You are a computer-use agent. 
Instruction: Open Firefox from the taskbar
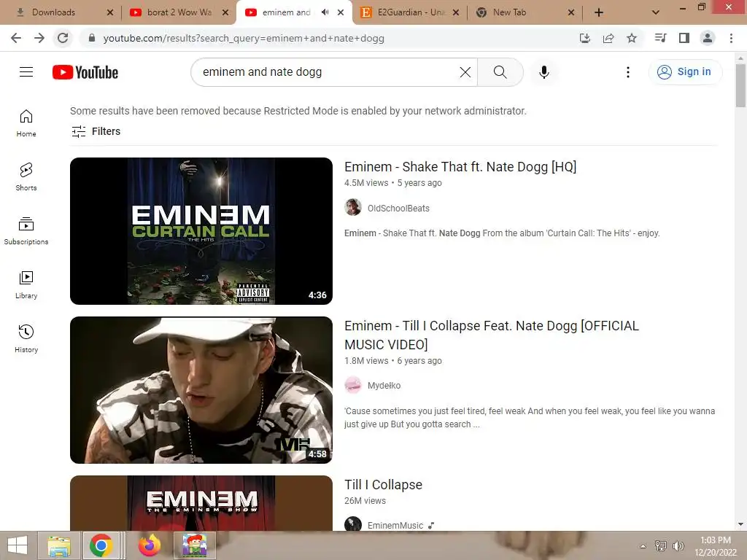click(x=149, y=545)
